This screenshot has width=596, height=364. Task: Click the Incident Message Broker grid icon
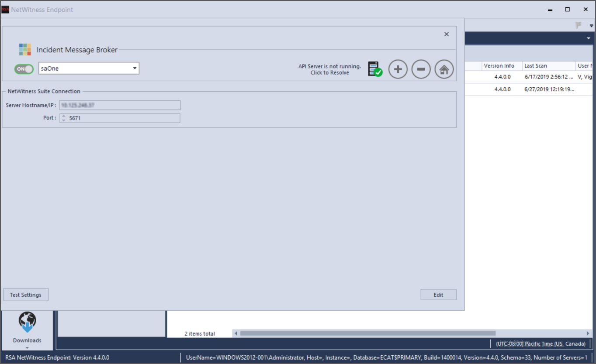[25, 49]
